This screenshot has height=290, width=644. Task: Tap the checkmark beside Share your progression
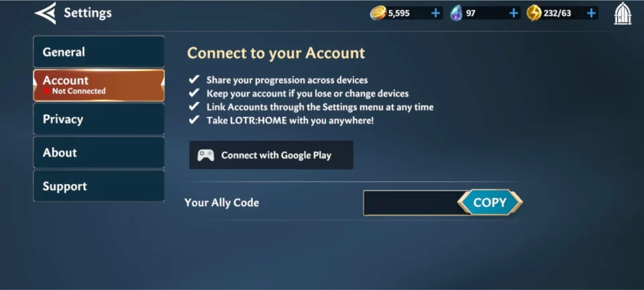194,79
